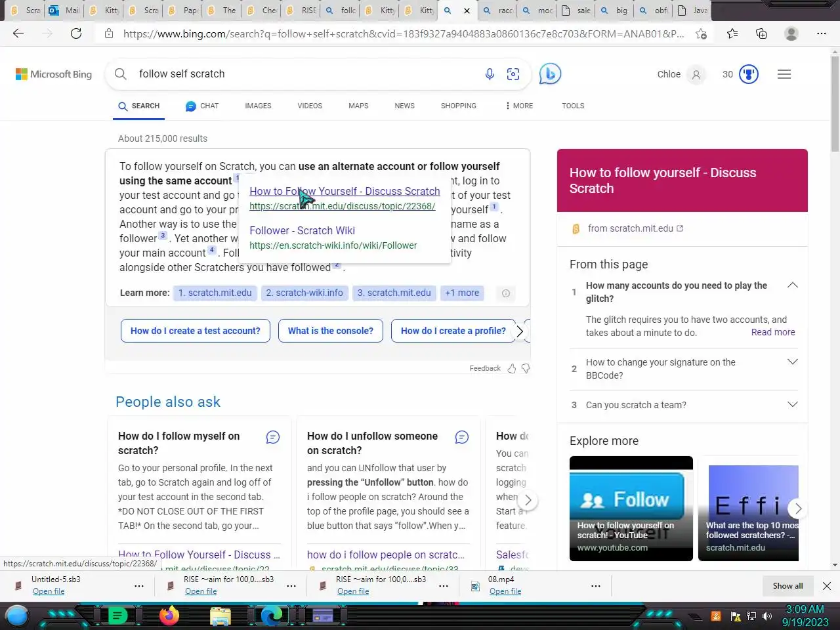Click Microsoft Bing logo
Screen dimensions: 840x630
coord(54,74)
